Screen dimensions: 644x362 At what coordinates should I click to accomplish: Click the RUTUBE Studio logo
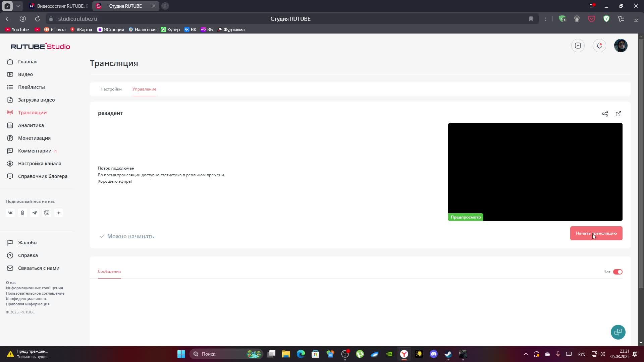(40, 46)
